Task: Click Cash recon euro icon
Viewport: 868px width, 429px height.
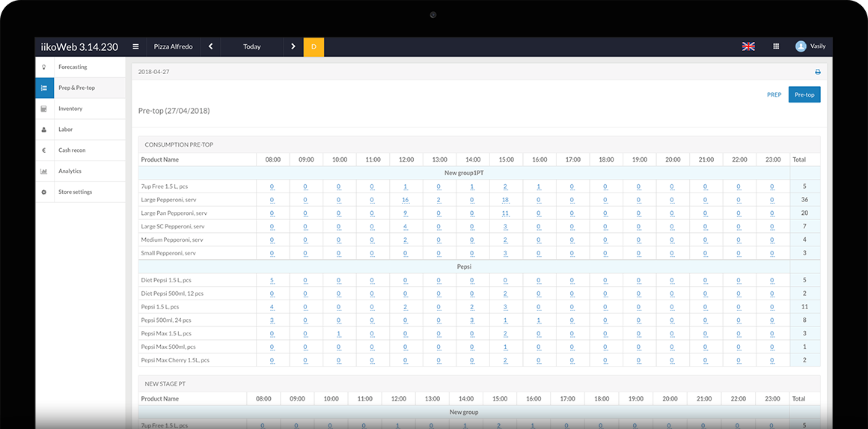Action: pyautogui.click(x=43, y=150)
